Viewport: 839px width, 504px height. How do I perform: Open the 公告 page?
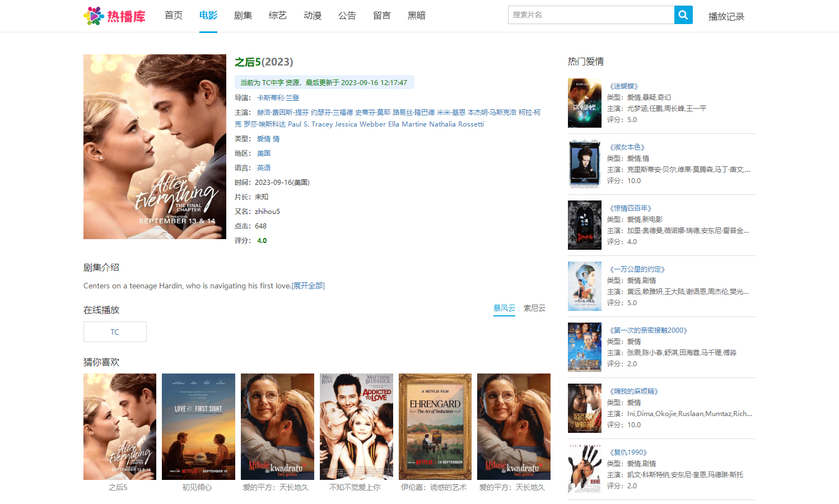tap(347, 16)
